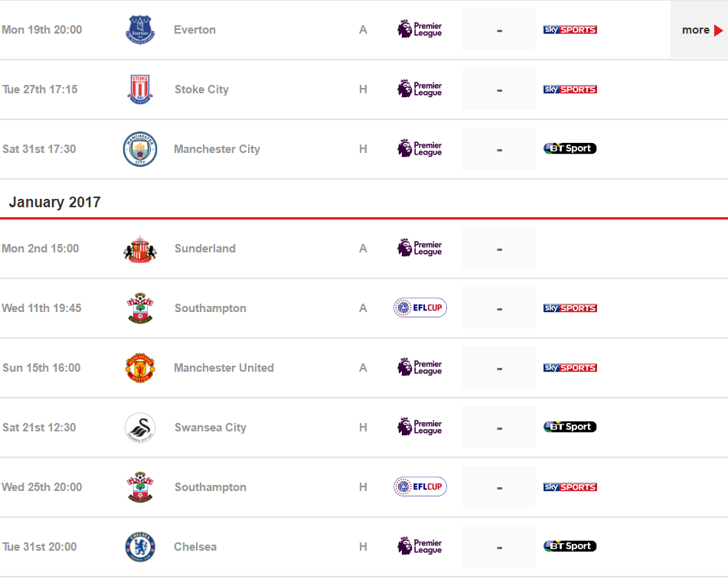The image size is (728, 579).
Task: Click the Sunderland club crest
Action: coord(140,249)
